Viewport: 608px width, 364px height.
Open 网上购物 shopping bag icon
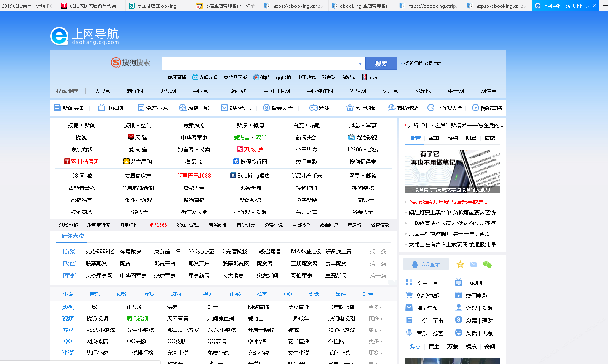[x=350, y=108]
